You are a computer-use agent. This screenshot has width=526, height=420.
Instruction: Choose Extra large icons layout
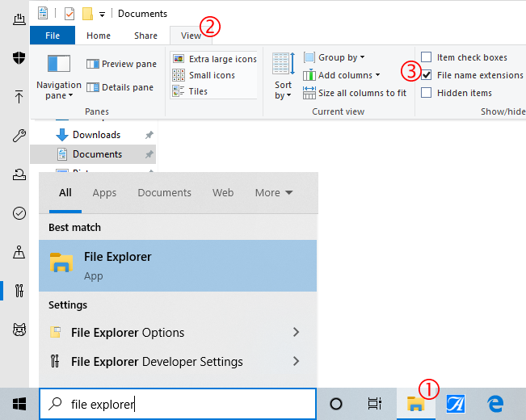point(214,59)
